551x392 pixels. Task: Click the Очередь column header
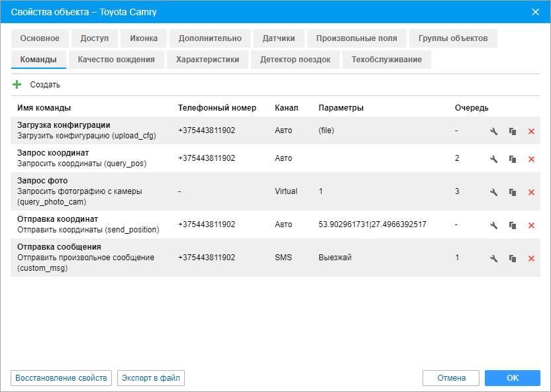472,108
